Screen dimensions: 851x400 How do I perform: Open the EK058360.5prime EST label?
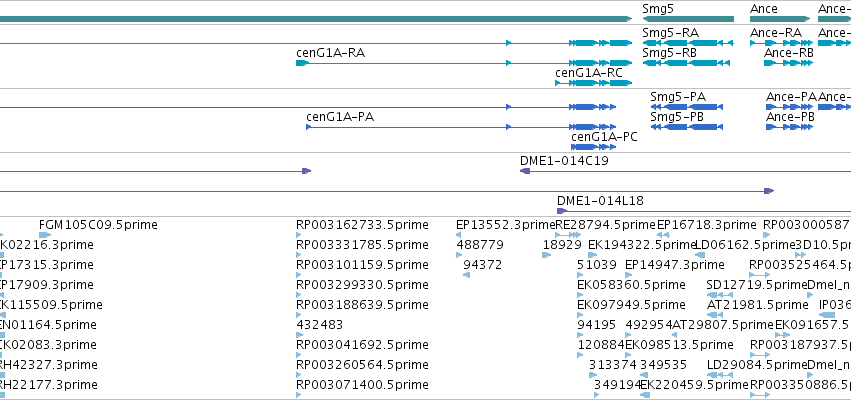pyautogui.click(x=631, y=285)
